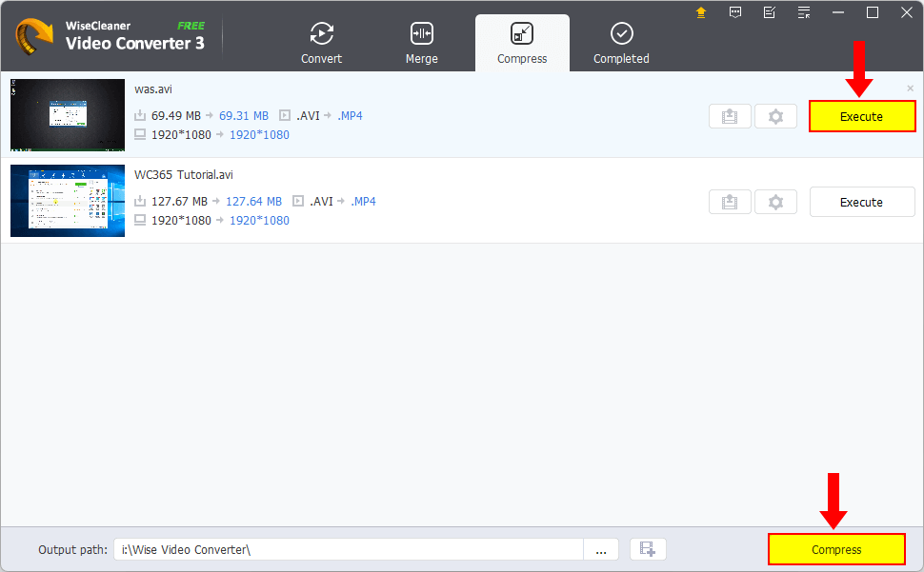
Task: Open the main menu list icon
Action: click(x=804, y=12)
